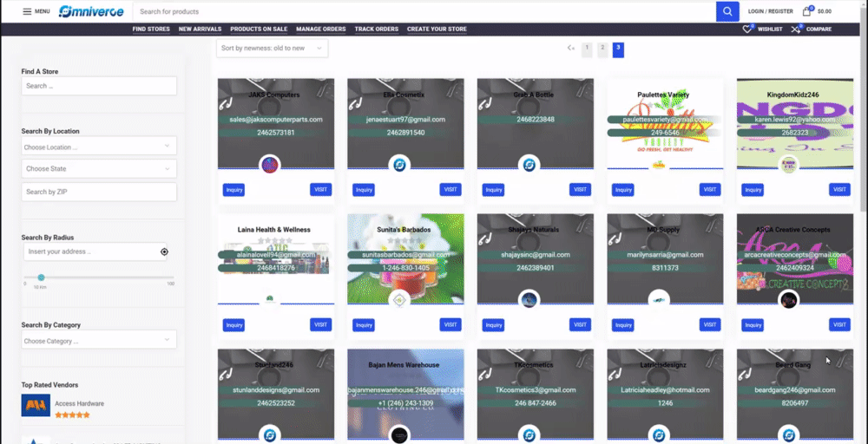Click Sunita's Barbados round store avatar

(399, 300)
